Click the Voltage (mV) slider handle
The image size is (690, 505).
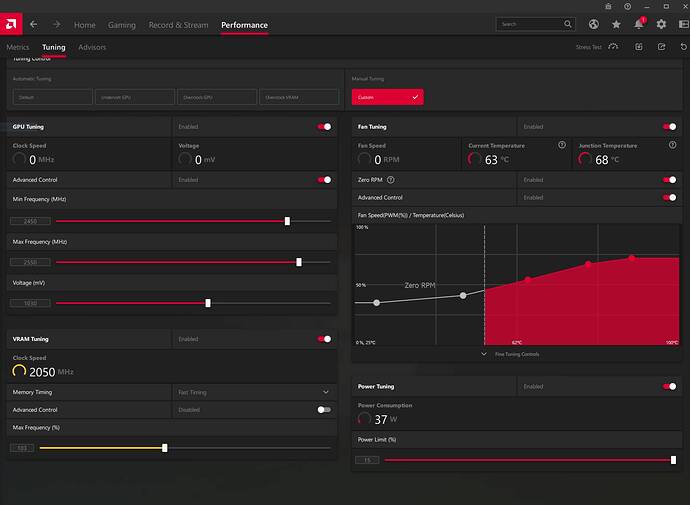click(x=208, y=303)
